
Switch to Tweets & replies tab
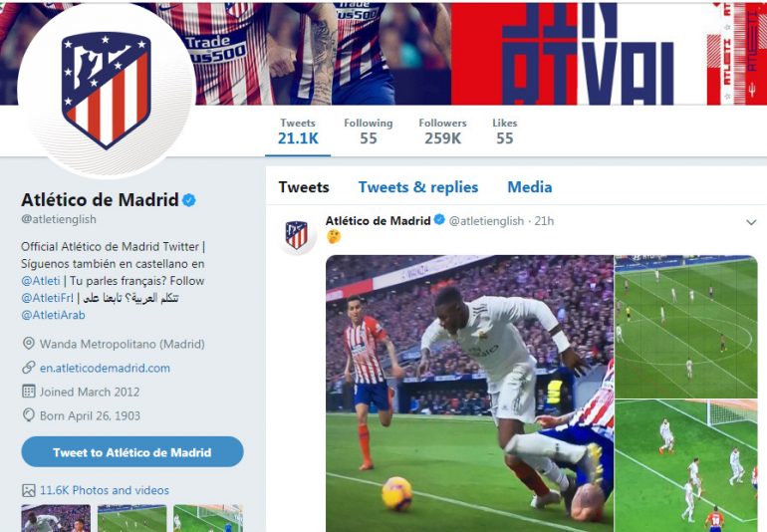(x=418, y=187)
